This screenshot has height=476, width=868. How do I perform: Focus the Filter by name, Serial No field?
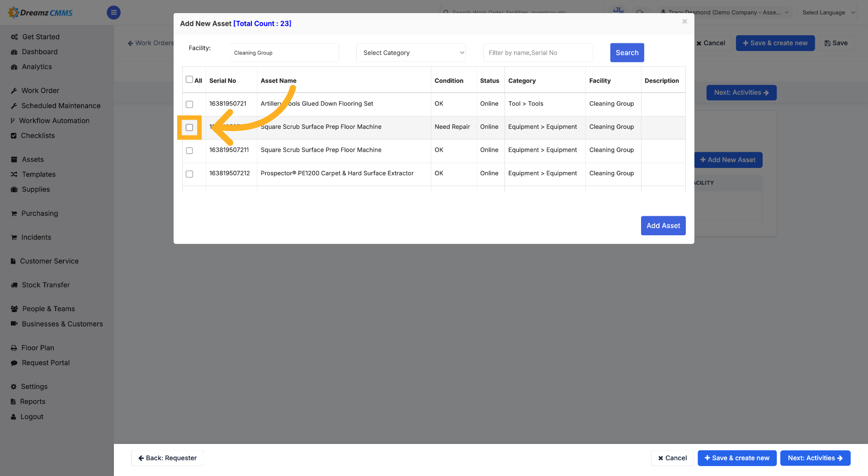pos(538,53)
